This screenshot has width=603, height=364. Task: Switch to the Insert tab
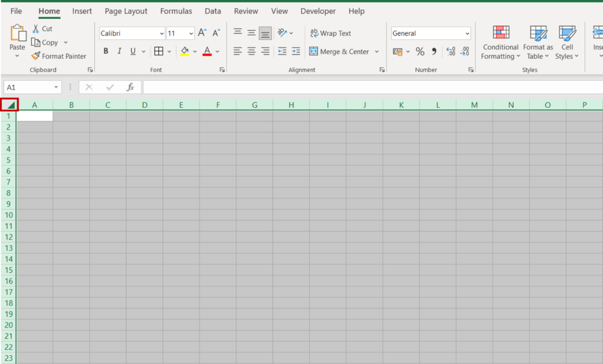tap(82, 11)
